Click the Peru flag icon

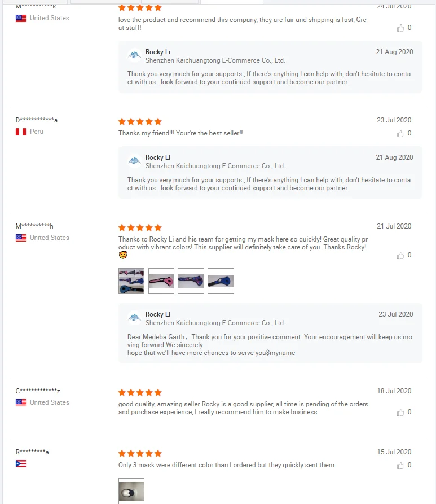21,132
